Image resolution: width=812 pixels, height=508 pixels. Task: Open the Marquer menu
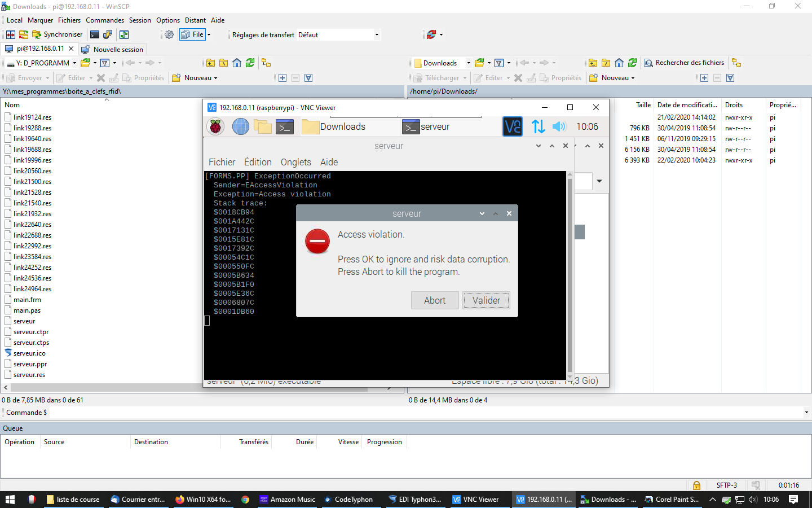point(41,20)
